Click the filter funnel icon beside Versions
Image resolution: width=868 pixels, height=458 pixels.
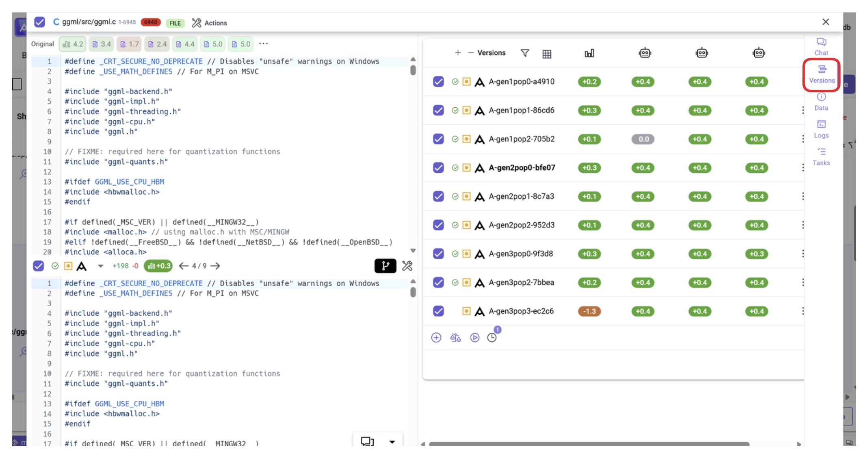(x=525, y=53)
